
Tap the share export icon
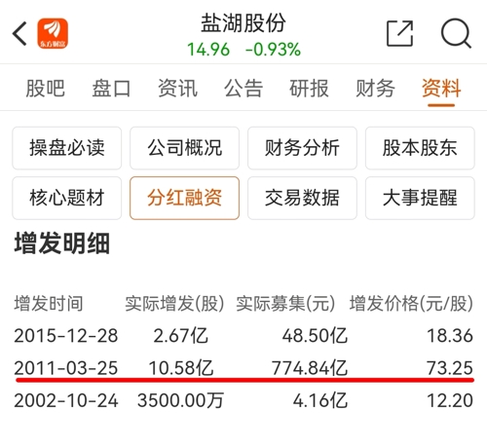point(400,33)
